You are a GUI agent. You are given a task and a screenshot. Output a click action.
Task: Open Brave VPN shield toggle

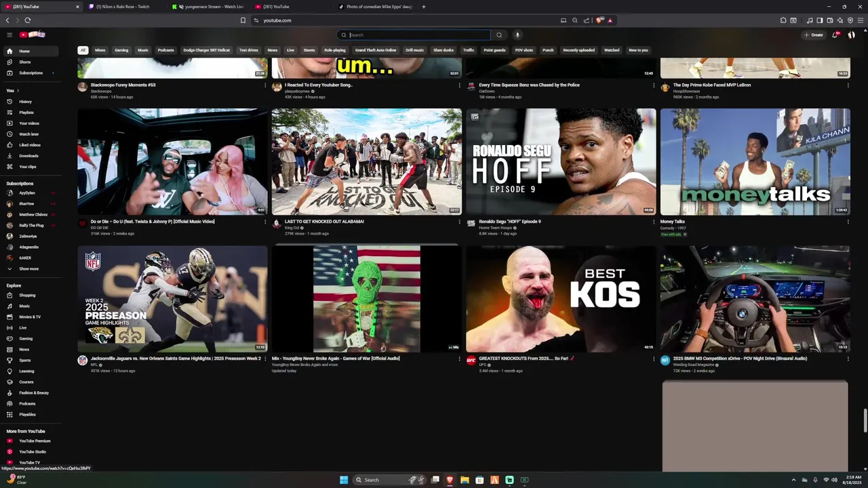pyautogui.click(x=850, y=20)
